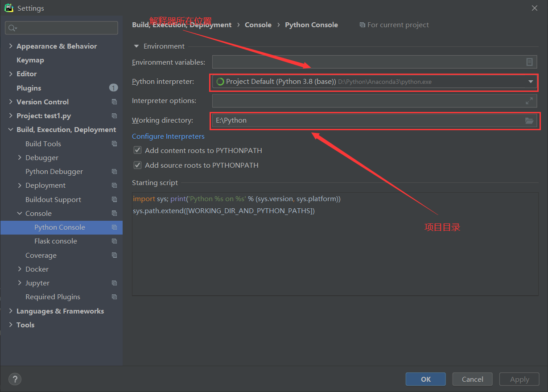Collapse the Environment section
This screenshot has height=392, width=548.
coord(136,46)
